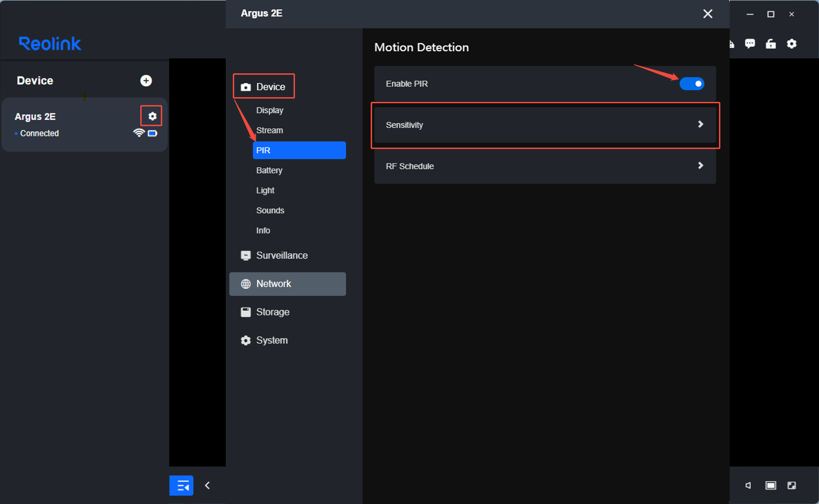Open the RF Schedule row chevron
This screenshot has height=504, width=819.
pos(700,165)
